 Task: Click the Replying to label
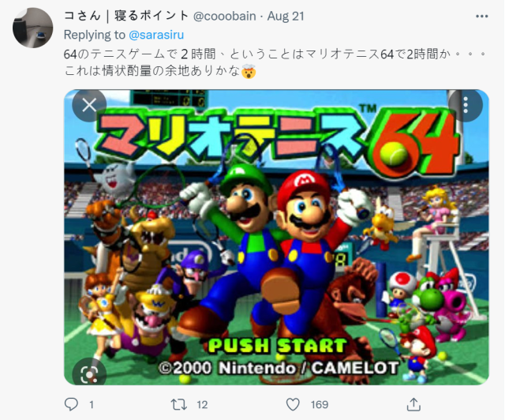95,35
